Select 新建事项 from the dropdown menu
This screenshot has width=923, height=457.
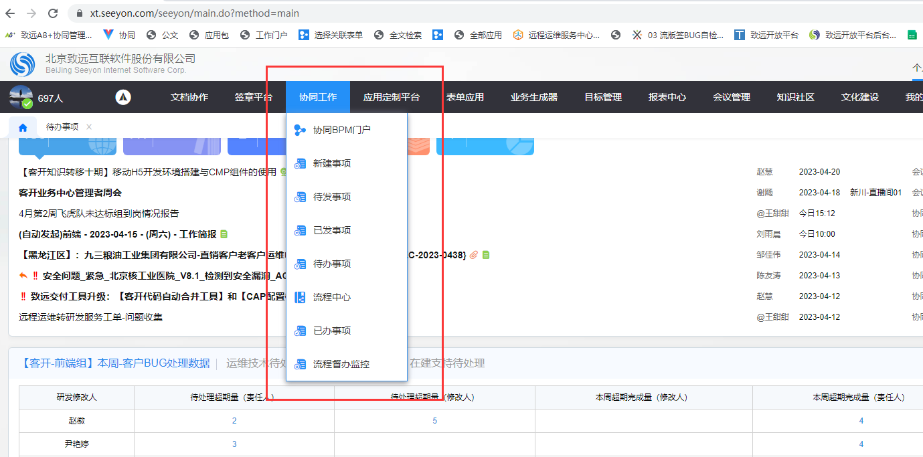(331, 163)
